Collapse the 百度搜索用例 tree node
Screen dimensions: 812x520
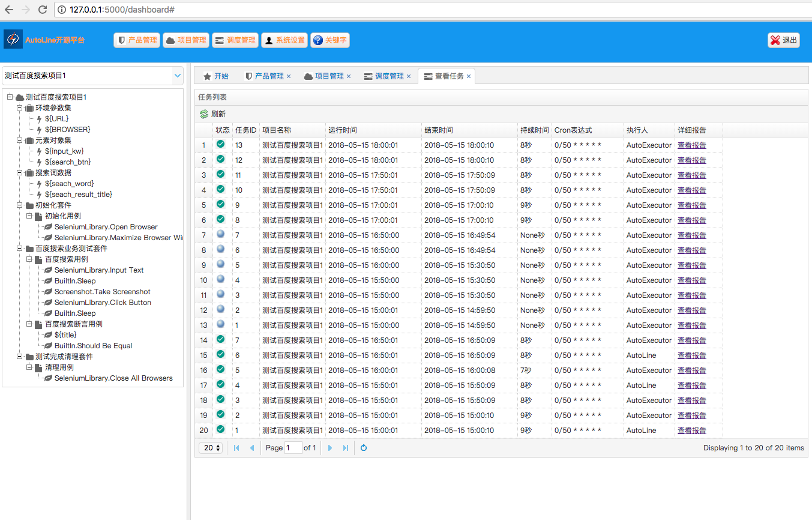coord(29,259)
